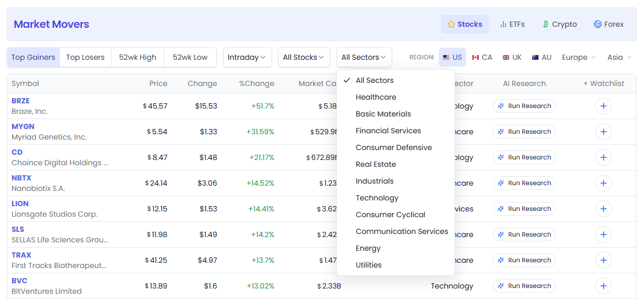Add BRZE to watchlist with plus icon

(604, 106)
